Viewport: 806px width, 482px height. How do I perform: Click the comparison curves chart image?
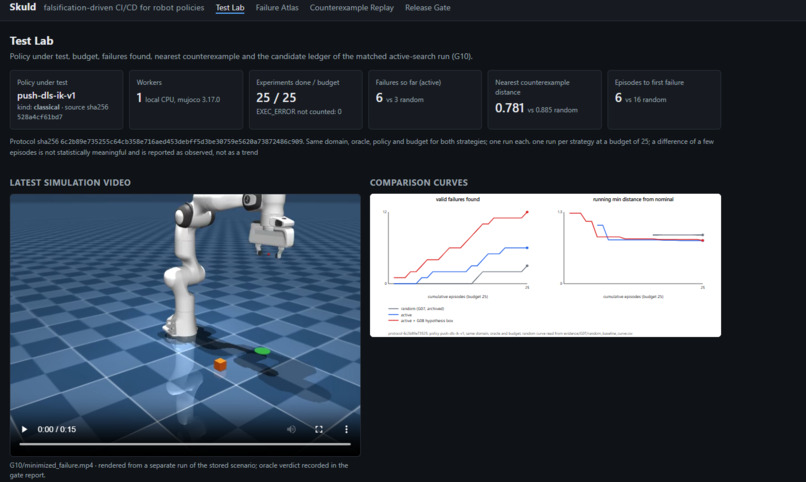click(x=545, y=265)
